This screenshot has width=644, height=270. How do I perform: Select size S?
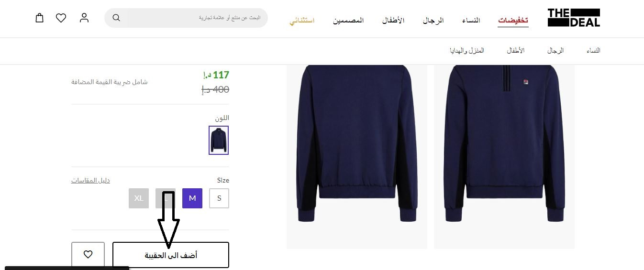[x=219, y=198]
